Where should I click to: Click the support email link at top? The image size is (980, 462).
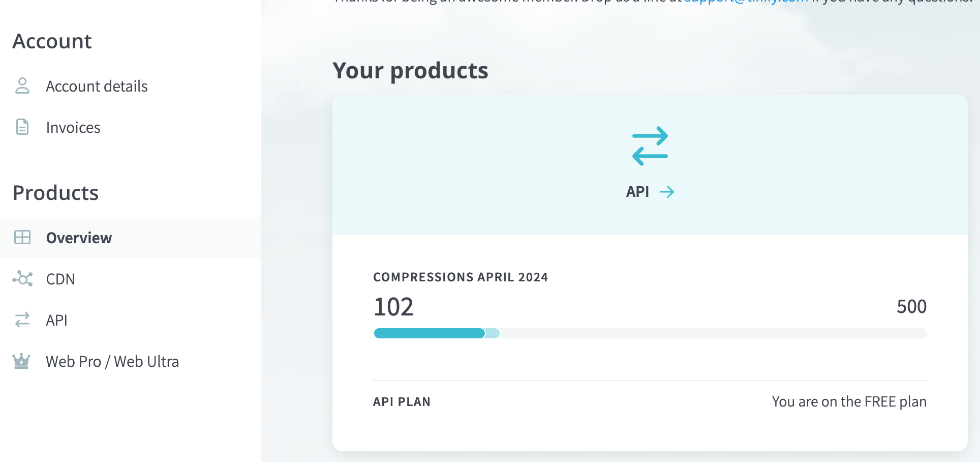[746, 2]
